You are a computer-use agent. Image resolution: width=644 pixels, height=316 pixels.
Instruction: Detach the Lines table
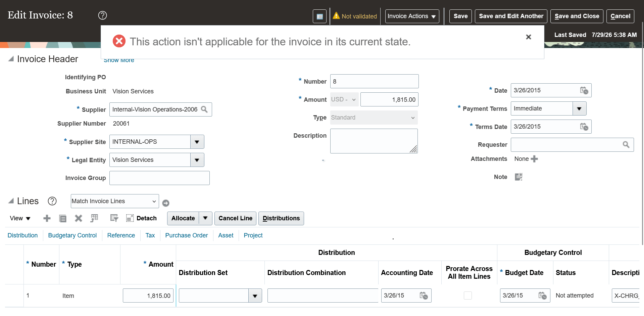click(141, 218)
